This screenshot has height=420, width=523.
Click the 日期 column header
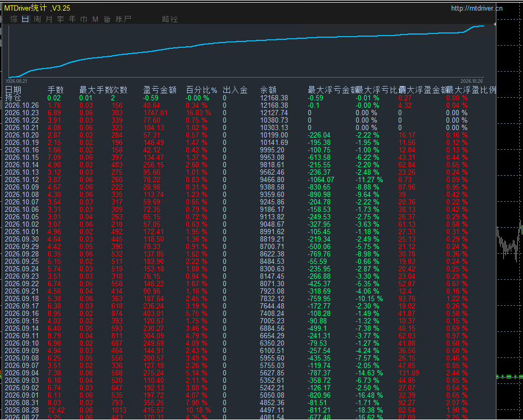tap(14, 90)
